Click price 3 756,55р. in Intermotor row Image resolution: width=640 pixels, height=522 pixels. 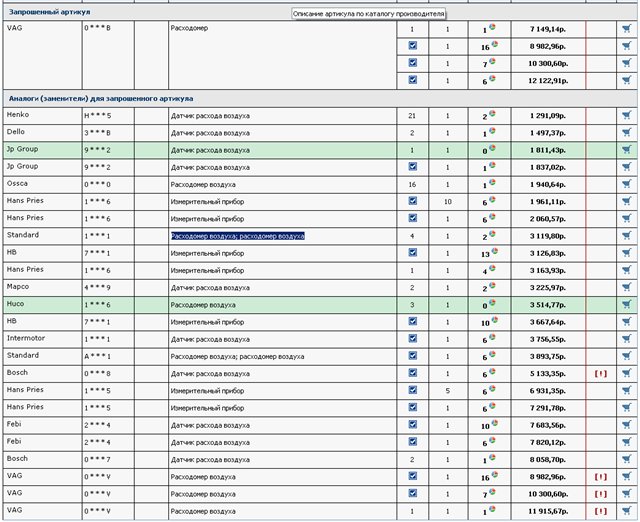tap(547, 340)
